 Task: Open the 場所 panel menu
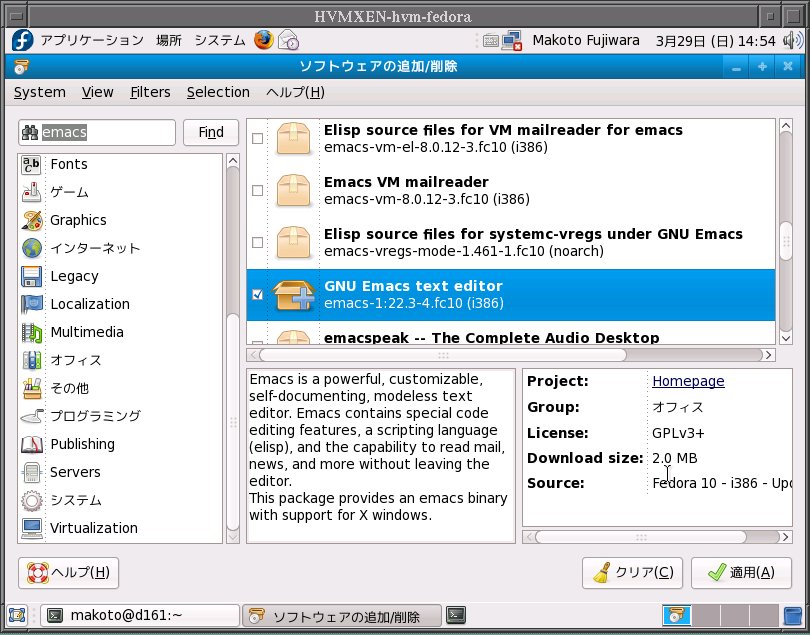point(169,40)
